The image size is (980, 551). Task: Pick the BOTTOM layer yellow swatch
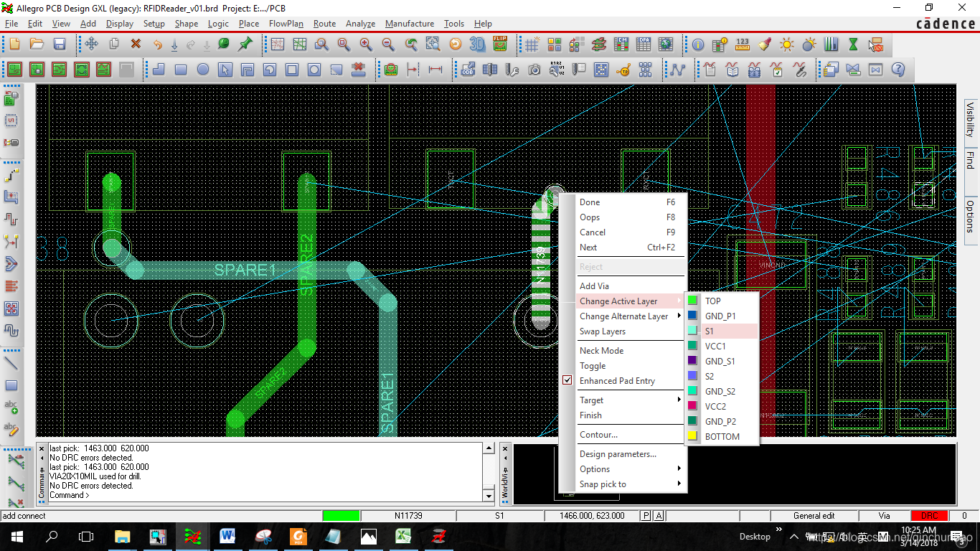point(692,437)
